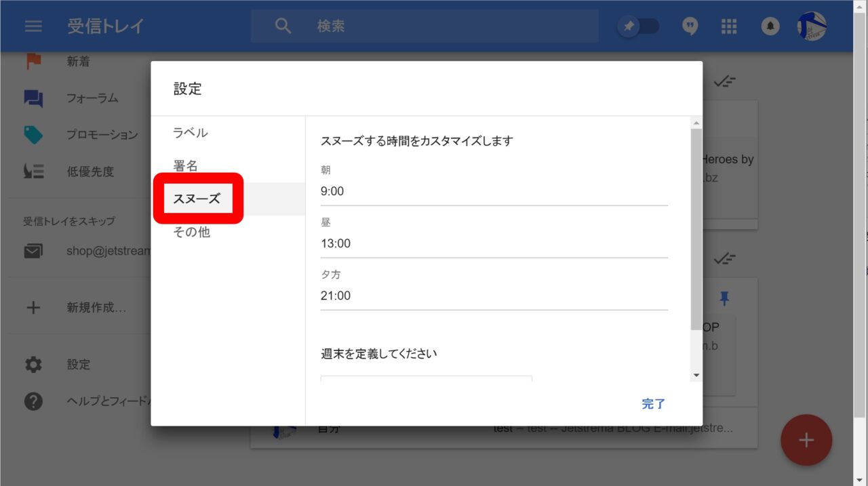Image resolution: width=868 pixels, height=486 pixels.
Task: Edit the 昼 time field 13:00
Action: (494, 244)
